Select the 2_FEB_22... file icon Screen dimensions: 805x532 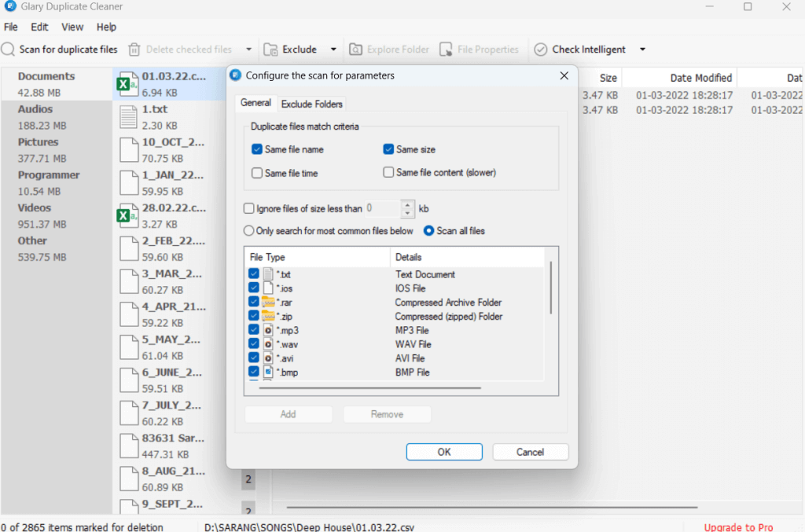pos(128,248)
